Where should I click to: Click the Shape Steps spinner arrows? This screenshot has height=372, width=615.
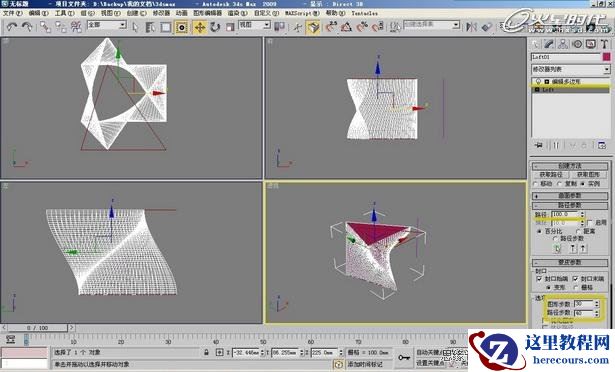click(x=597, y=304)
